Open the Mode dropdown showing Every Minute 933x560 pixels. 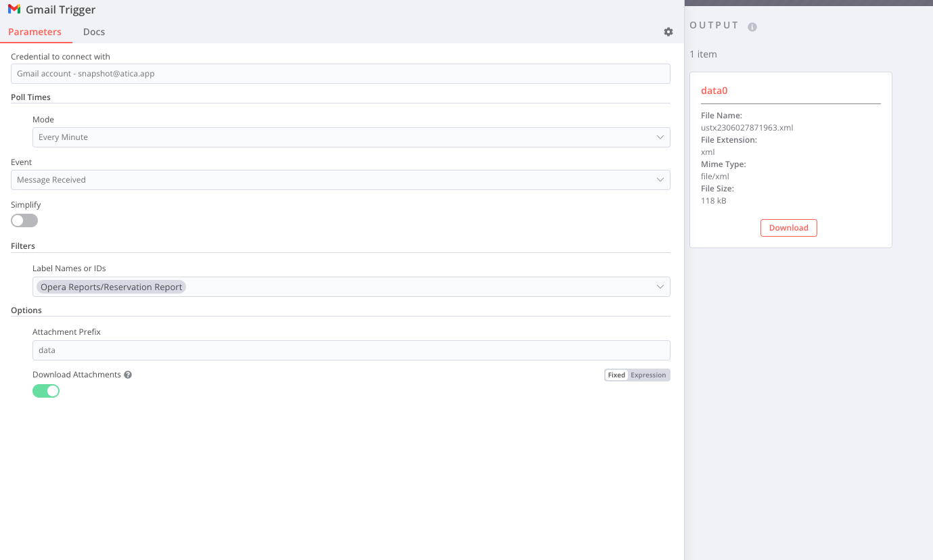(x=351, y=137)
